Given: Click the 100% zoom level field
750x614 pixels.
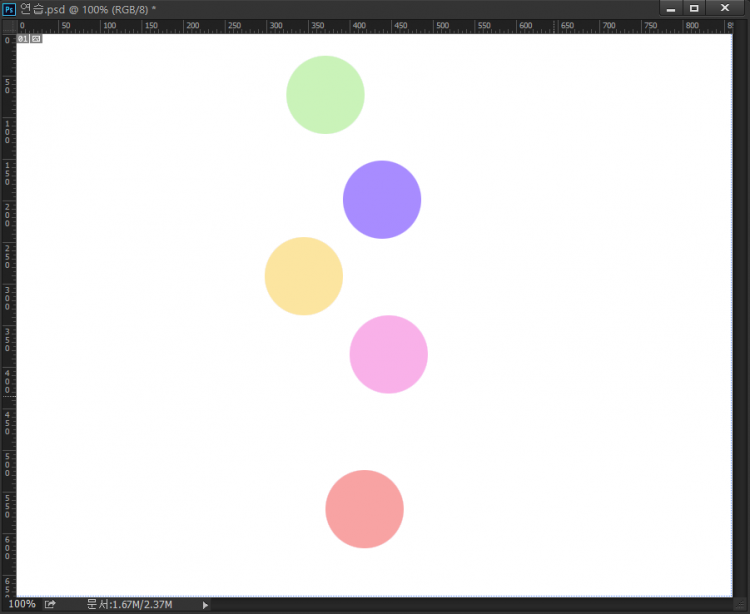Looking at the screenshot, I should [x=22, y=605].
